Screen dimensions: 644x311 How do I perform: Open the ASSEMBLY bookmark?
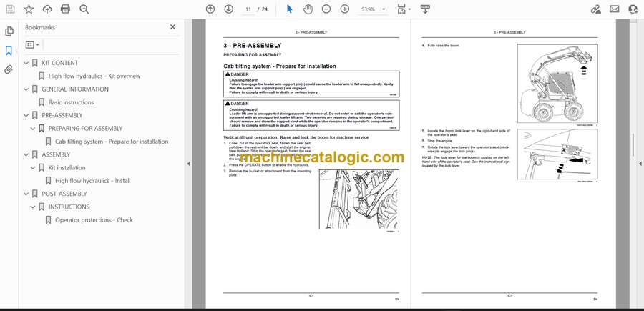point(56,154)
